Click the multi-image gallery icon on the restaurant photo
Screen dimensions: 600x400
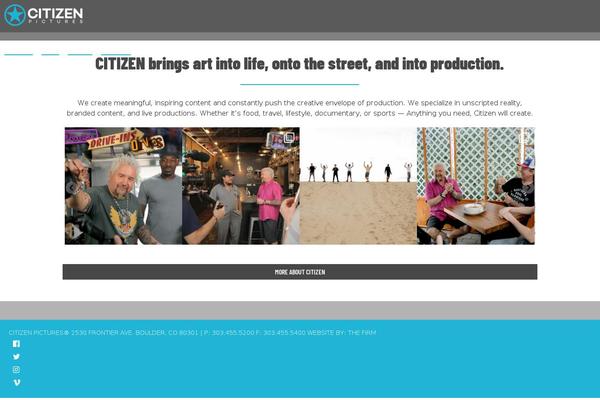pos(289,137)
